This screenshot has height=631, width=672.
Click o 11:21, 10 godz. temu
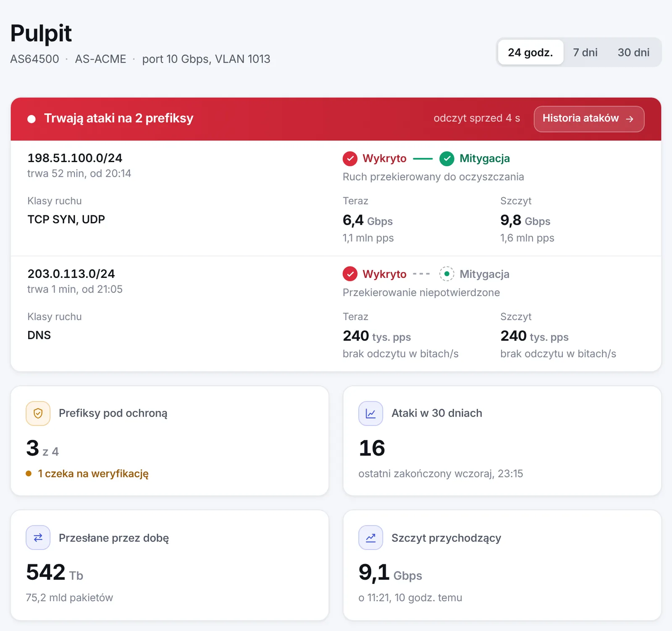pyautogui.click(x=410, y=597)
